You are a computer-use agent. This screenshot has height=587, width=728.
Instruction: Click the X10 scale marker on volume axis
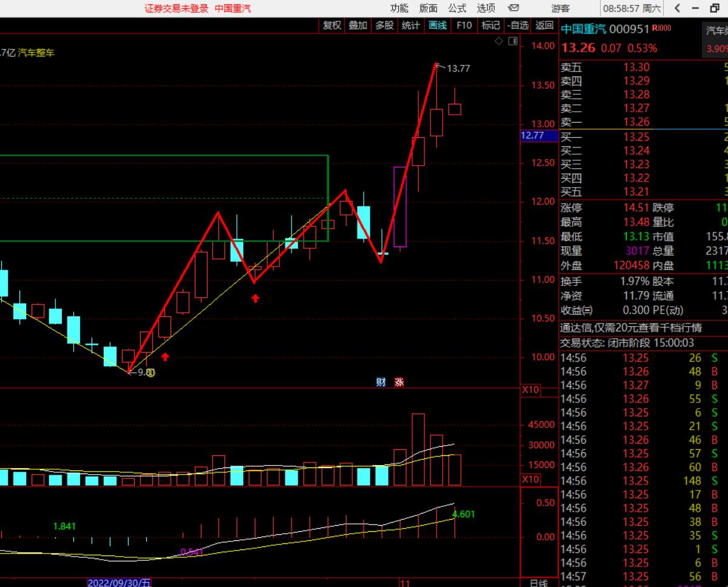pyautogui.click(x=531, y=480)
